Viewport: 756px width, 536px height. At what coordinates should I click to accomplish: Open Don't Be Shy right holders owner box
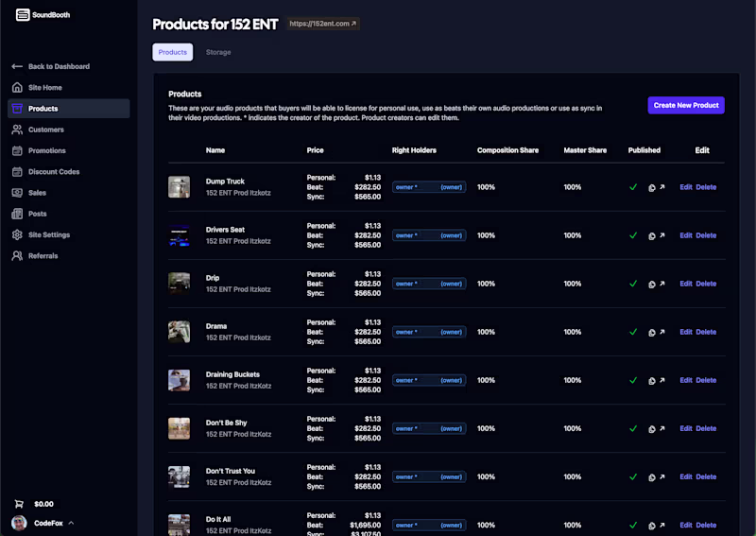click(429, 428)
